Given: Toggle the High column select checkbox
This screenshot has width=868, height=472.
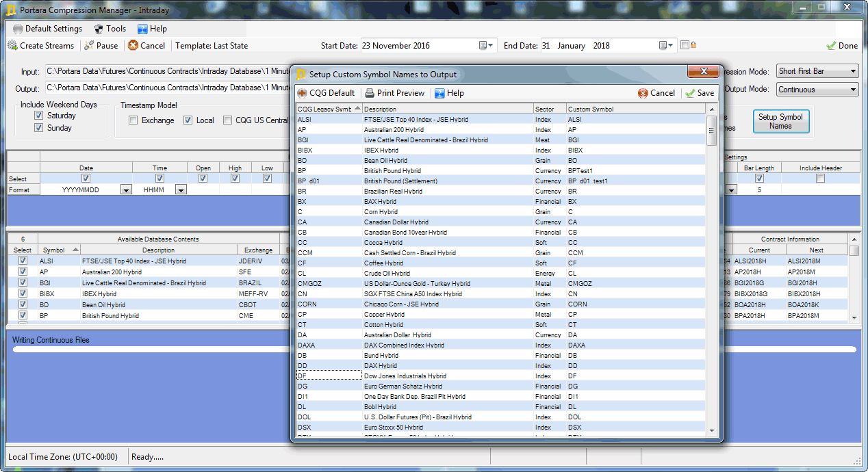Looking at the screenshot, I should tap(235, 179).
